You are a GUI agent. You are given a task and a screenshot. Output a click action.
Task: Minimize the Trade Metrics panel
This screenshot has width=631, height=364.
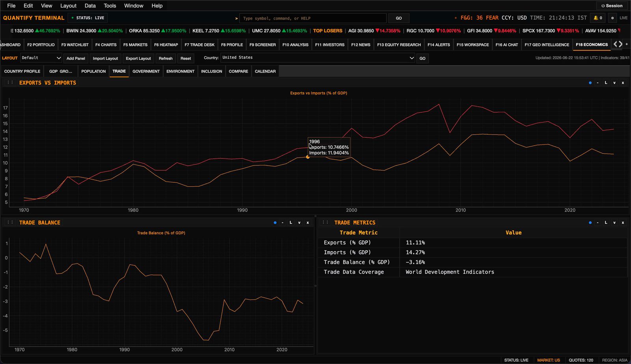(x=598, y=223)
